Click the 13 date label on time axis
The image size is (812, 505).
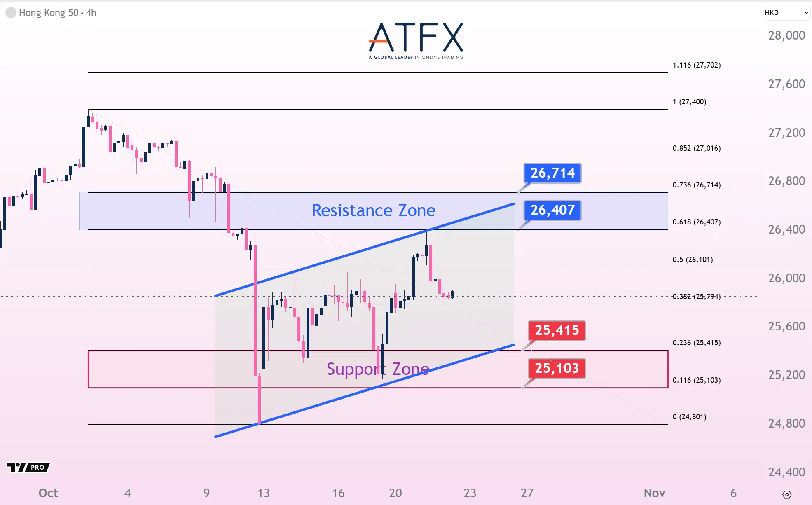coord(263,493)
